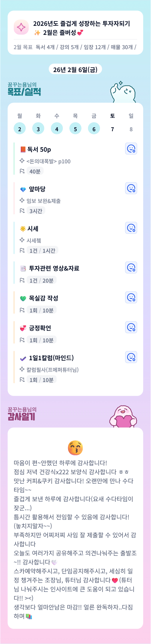
Task: React to 1일1칼럼(마인드) goal
Action: pos(131,357)
